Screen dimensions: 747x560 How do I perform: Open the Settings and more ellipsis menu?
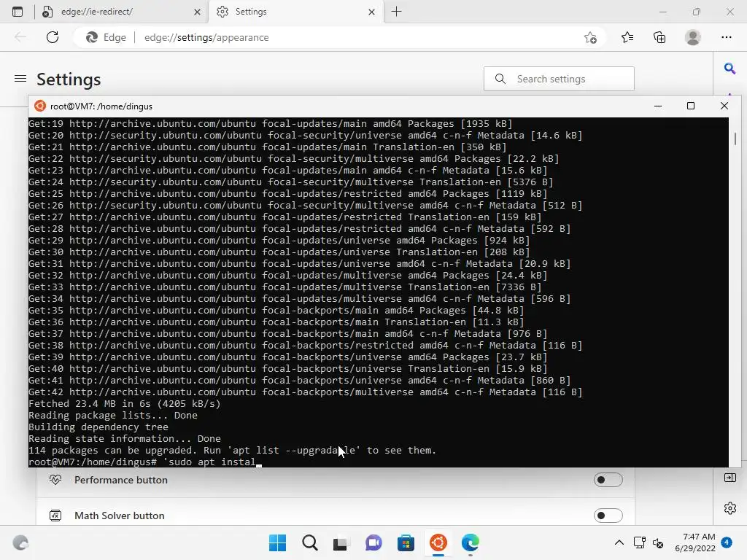(x=726, y=37)
